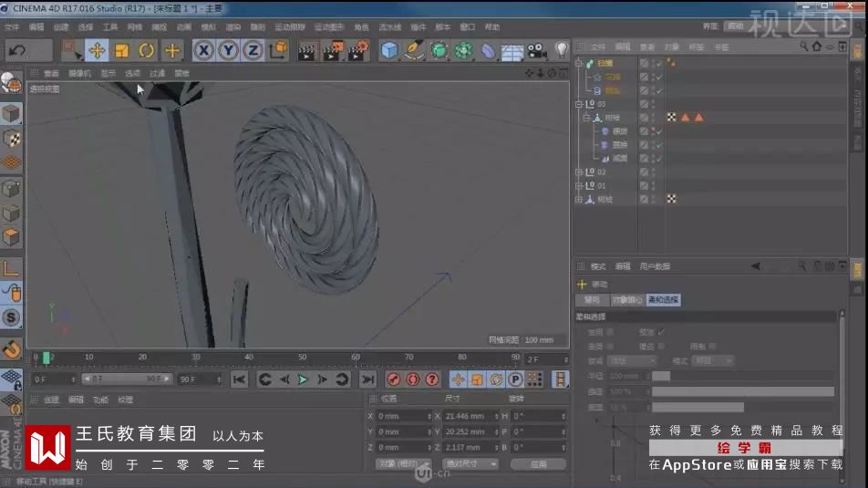Click the floor environment icon
Image resolution: width=868 pixels, height=488 pixels.
click(512, 51)
